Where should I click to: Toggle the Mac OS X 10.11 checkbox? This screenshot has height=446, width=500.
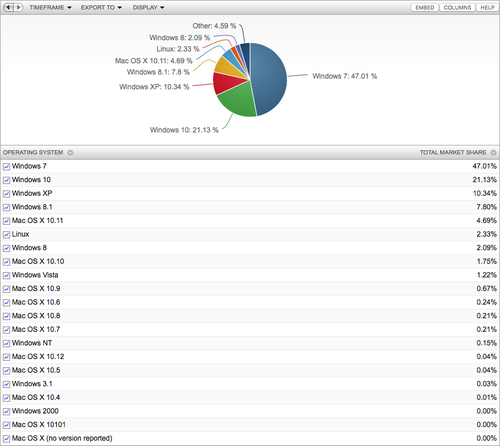point(6,221)
